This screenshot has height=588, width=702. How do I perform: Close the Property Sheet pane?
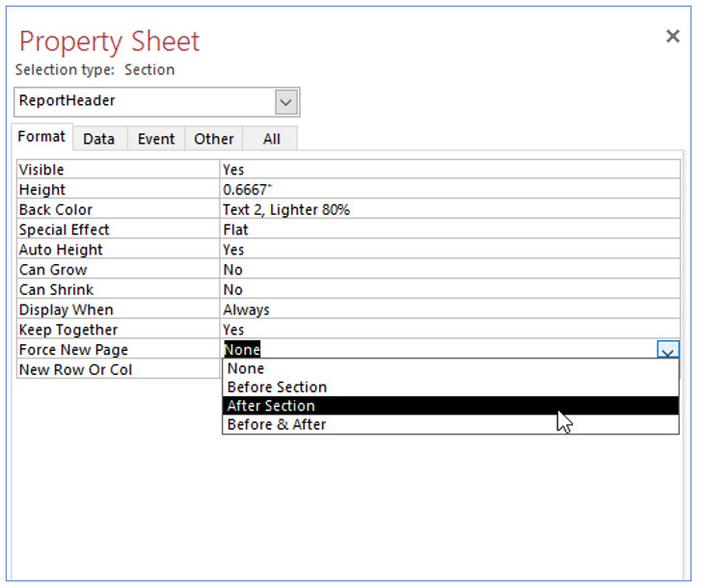(x=672, y=37)
